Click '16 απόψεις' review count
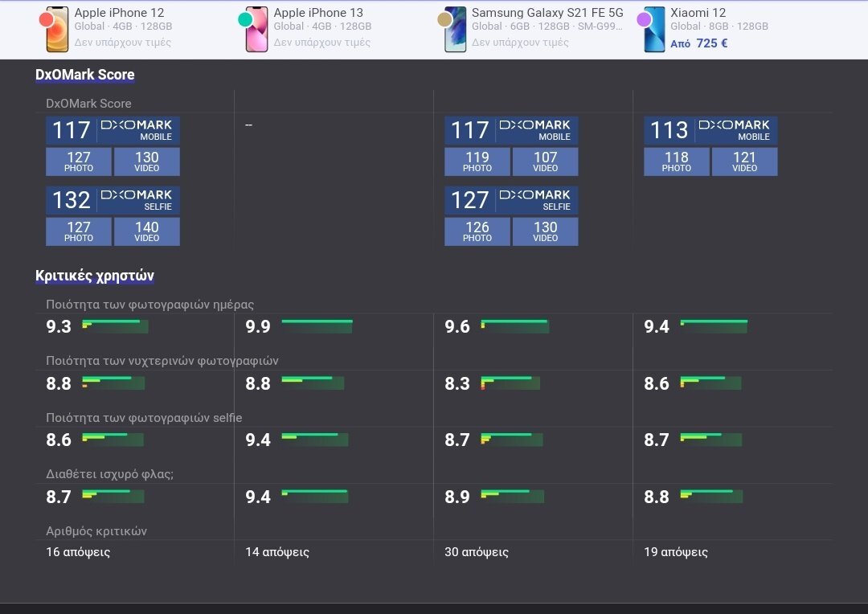Viewport: 868px width, 614px height. [78, 552]
